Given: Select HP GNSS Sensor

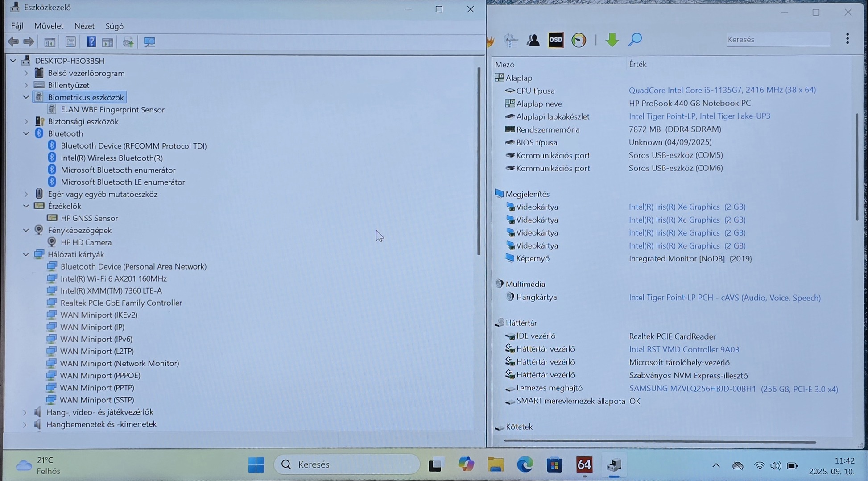Looking at the screenshot, I should point(89,218).
